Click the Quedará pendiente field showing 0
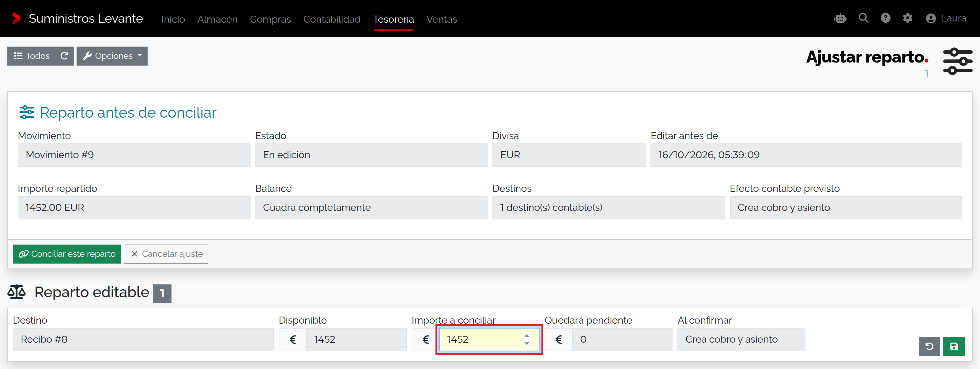 (x=622, y=339)
